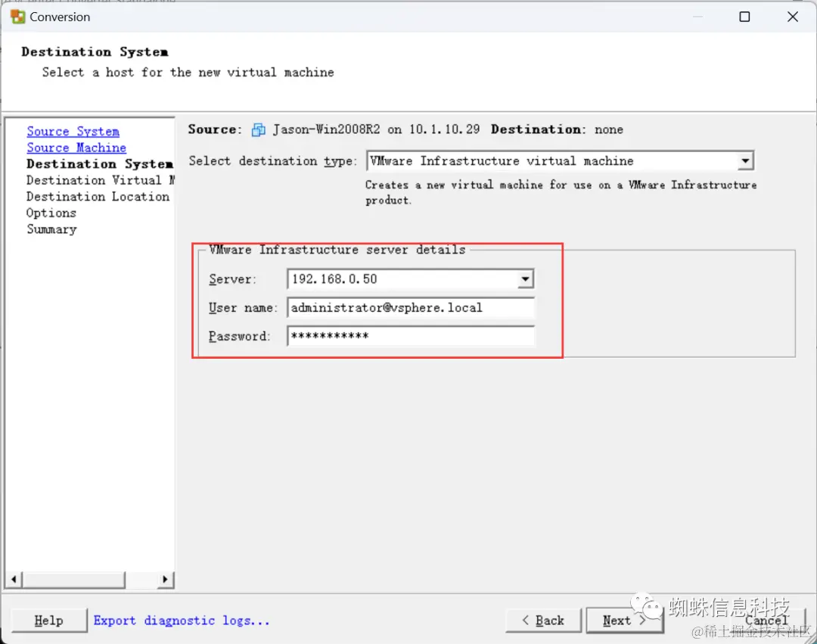Click the Help button
817x644 pixels.
point(49,621)
